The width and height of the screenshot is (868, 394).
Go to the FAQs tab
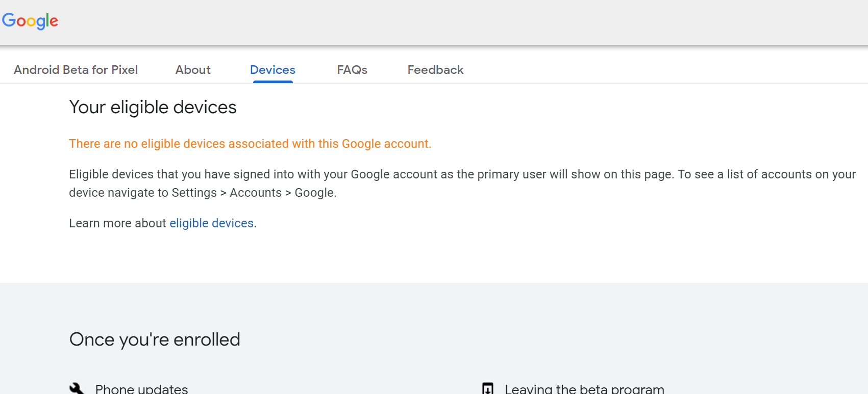click(x=352, y=70)
